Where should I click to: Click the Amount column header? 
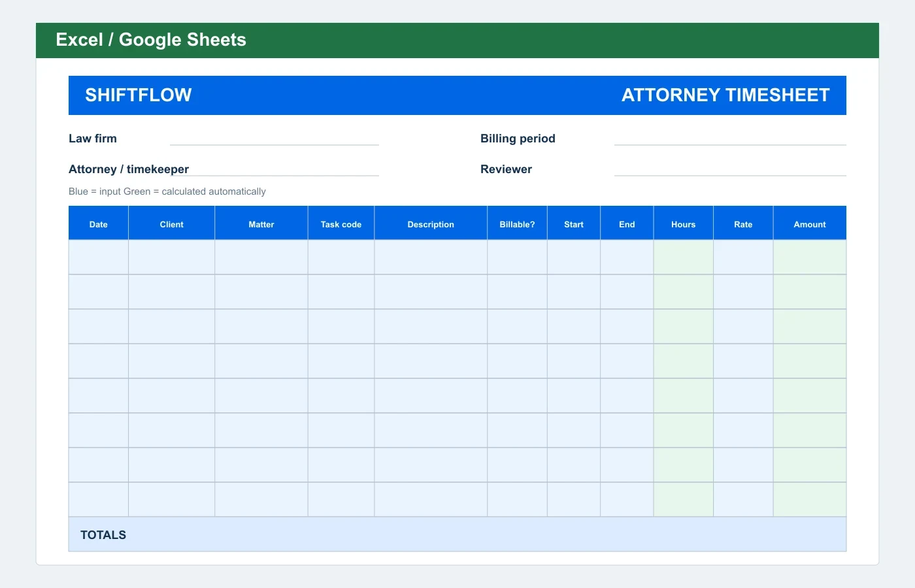[x=810, y=223]
